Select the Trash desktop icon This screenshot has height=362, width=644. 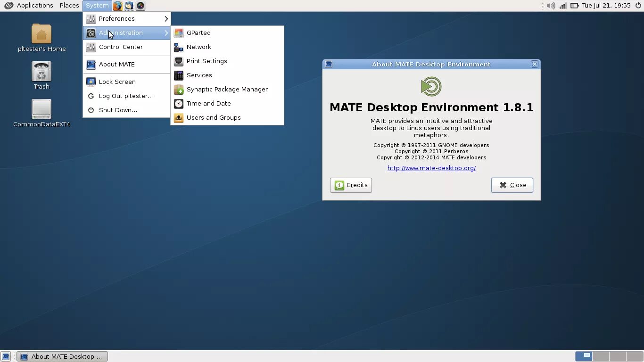click(41, 72)
